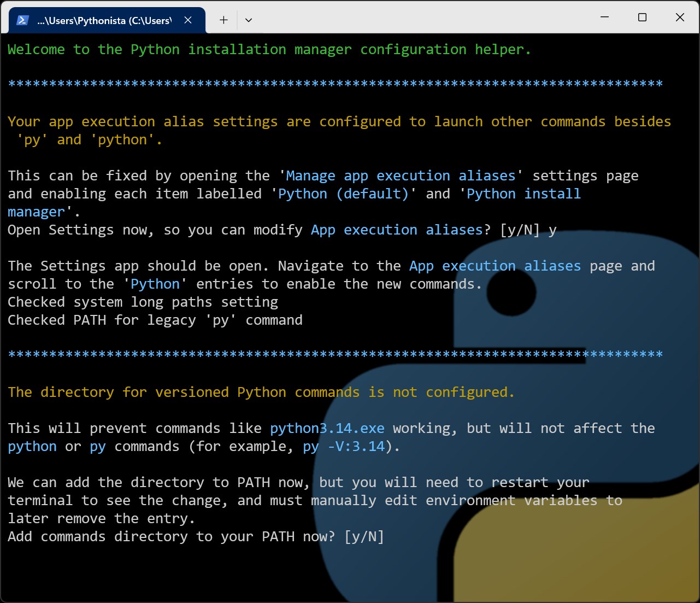Click the new tab plus icon

click(x=223, y=20)
